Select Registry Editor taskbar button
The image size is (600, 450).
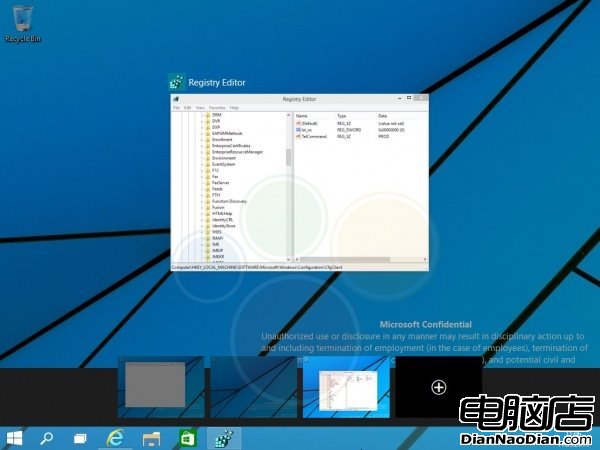(224, 439)
